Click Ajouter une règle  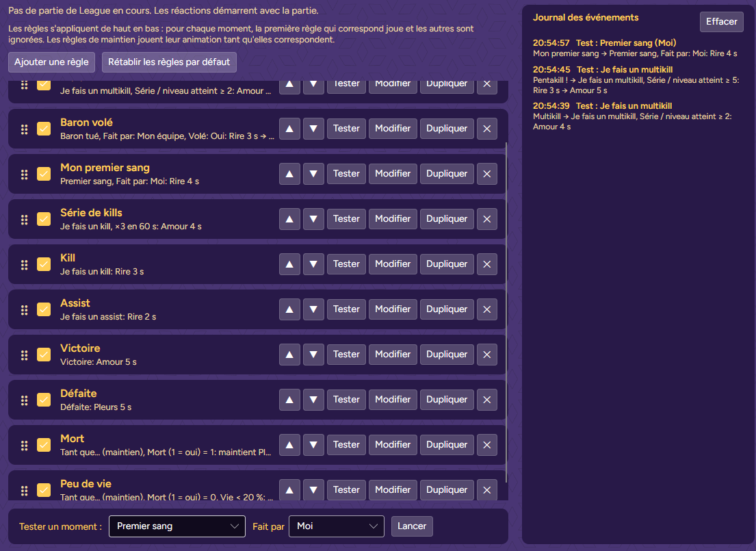pos(51,62)
